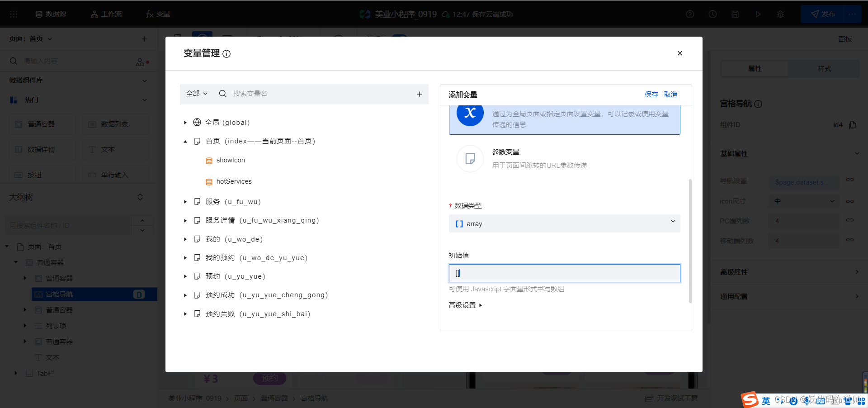This screenshot has height=408, width=868.
Task: Expand the 预约失败 node
Action: pyautogui.click(x=185, y=314)
